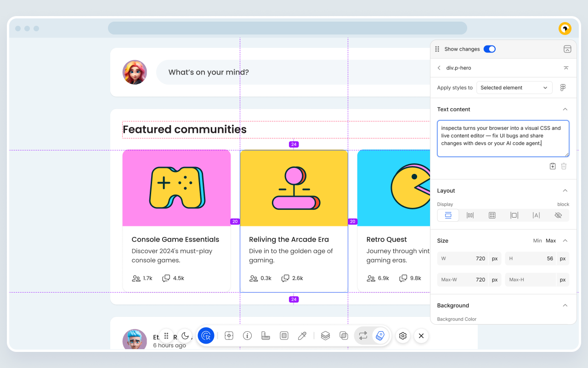Click the W width input field
This screenshot has height=368, width=588.
(464, 259)
